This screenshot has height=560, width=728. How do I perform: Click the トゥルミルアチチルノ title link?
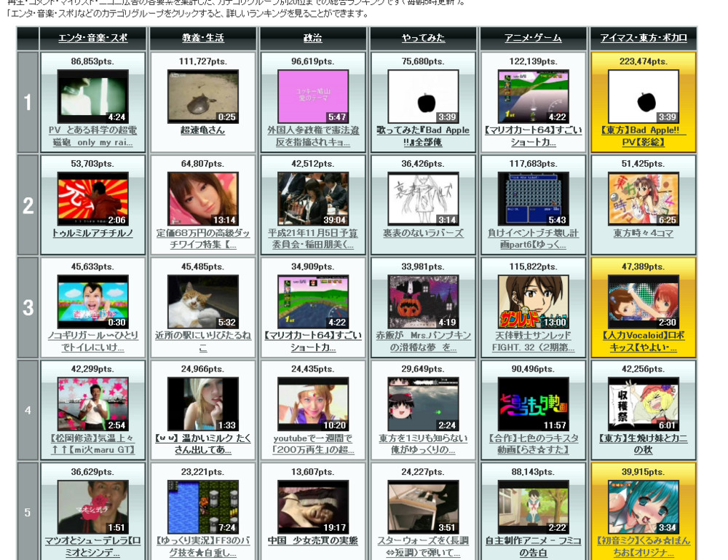[93, 233]
